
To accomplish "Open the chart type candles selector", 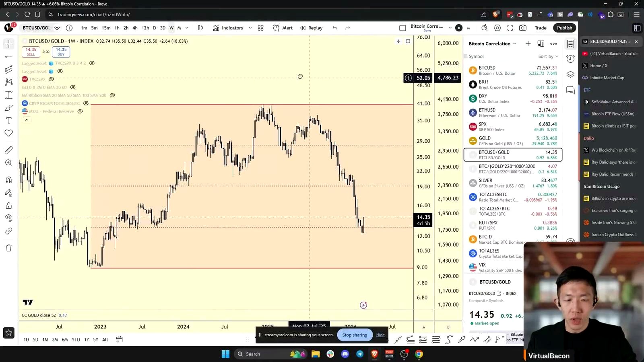I will pos(200,28).
